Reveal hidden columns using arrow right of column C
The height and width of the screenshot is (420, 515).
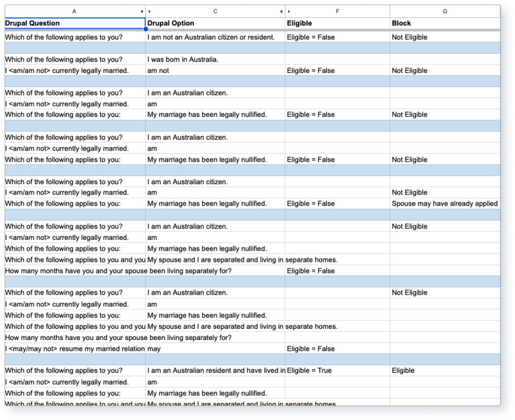281,11
